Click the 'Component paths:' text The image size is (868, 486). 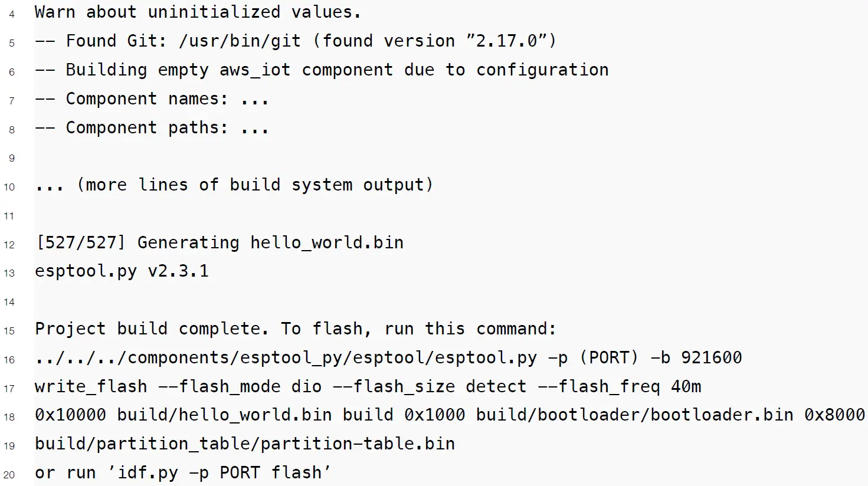pyautogui.click(x=146, y=127)
